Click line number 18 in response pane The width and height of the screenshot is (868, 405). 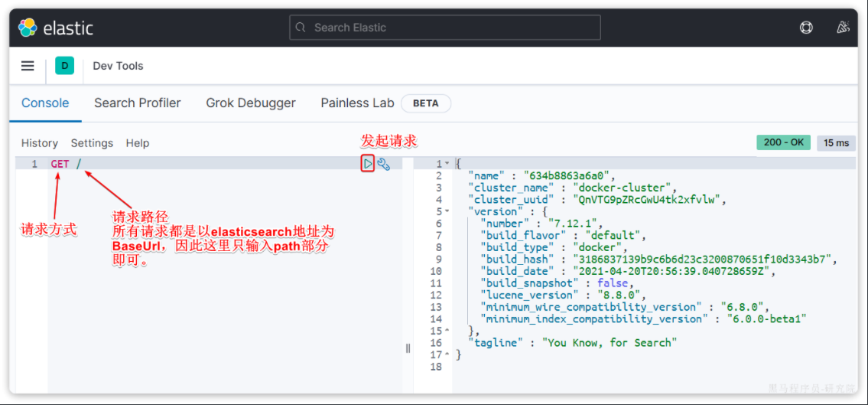tap(435, 366)
